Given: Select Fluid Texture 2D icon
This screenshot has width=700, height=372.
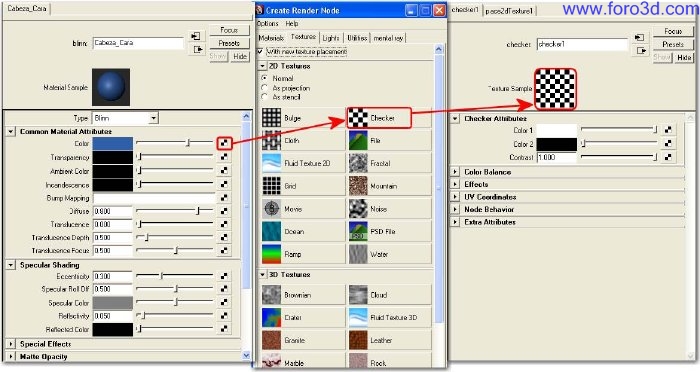Looking at the screenshot, I should [x=271, y=163].
